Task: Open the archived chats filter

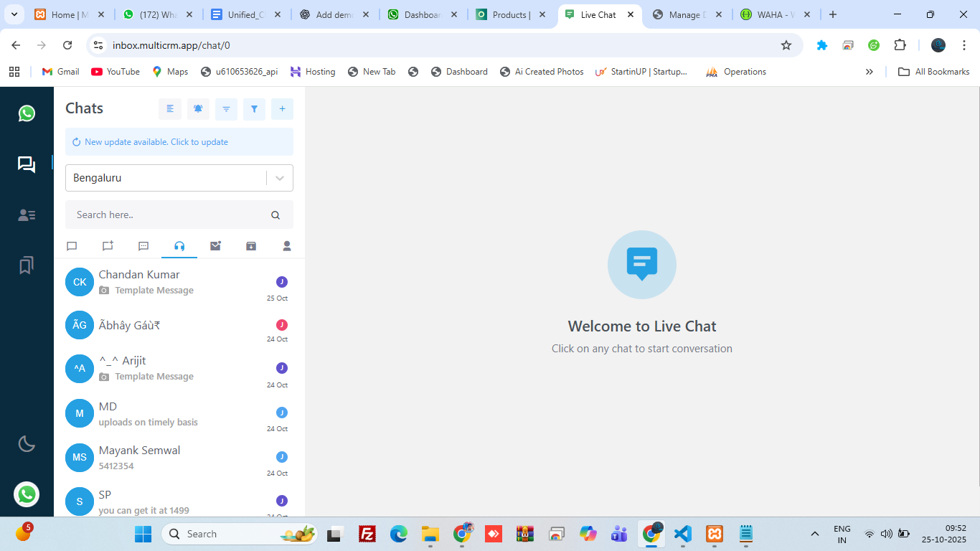Action: [250, 245]
